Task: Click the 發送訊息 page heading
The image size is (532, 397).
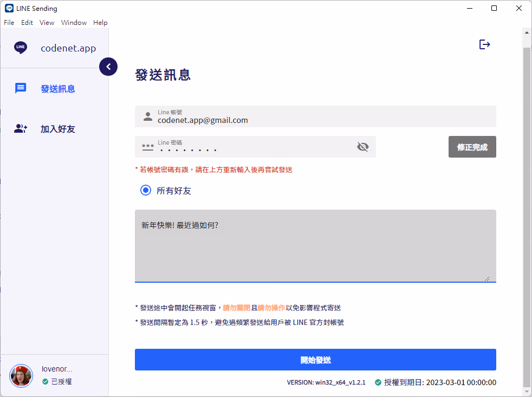Action: [163, 75]
